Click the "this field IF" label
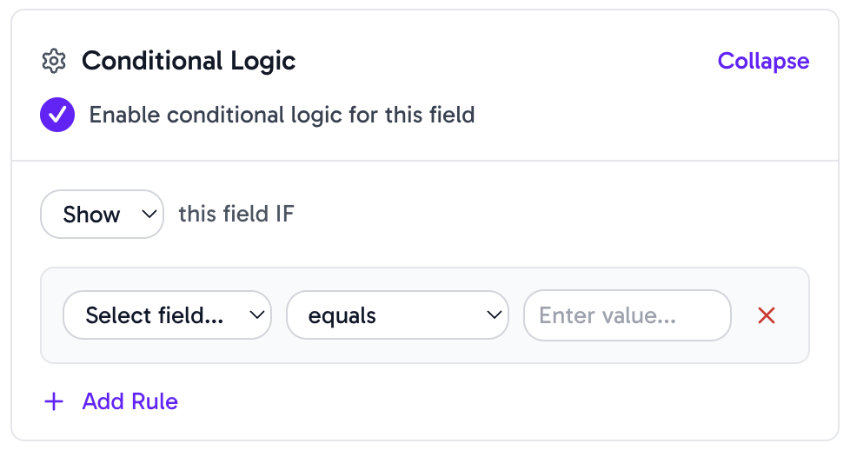The width and height of the screenshot is (850, 450). [236, 214]
